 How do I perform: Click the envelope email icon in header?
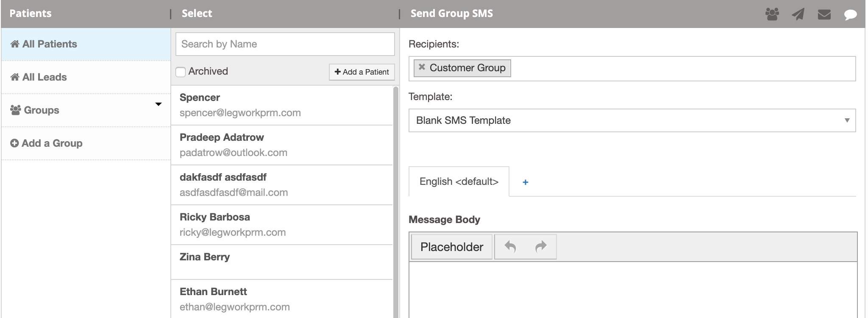click(824, 15)
